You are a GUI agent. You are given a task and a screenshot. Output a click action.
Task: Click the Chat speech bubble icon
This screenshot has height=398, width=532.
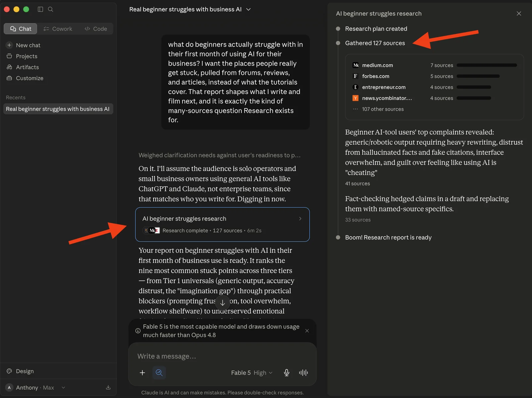pos(13,29)
